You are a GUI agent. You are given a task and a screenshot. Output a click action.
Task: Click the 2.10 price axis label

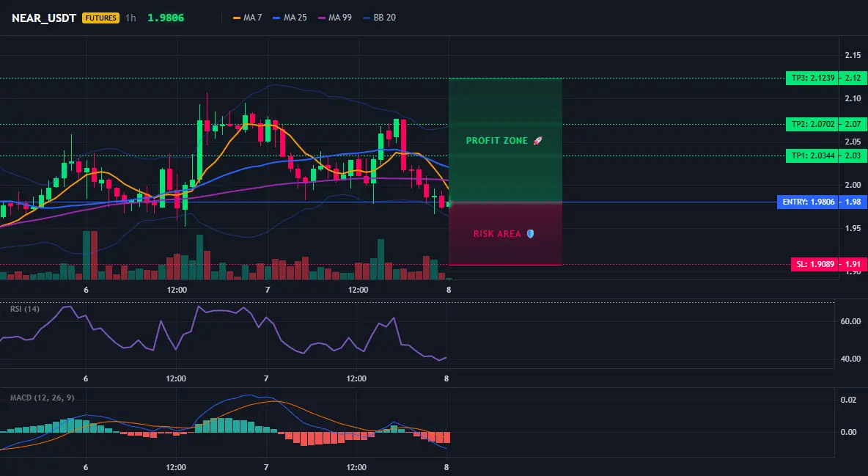[853, 98]
